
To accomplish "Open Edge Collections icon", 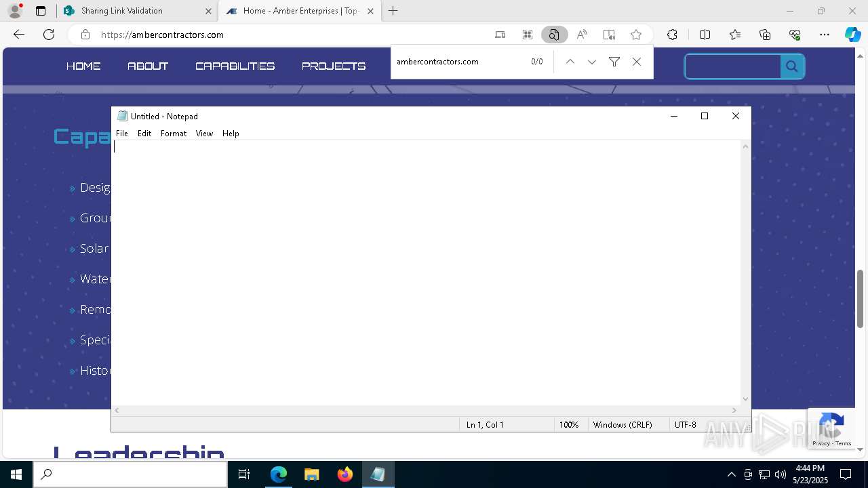I will [x=765, y=35].
